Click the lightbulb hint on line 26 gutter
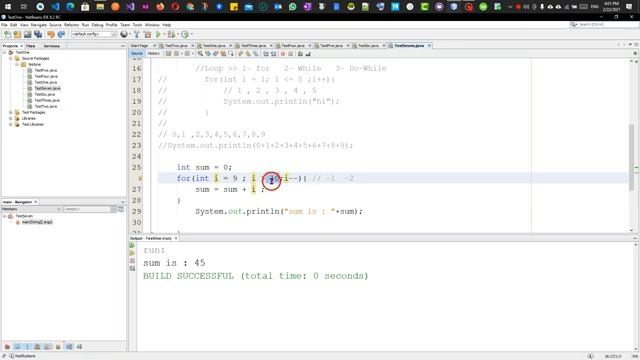The width and height of the screenshot is (640, 360). coord(140,178)
